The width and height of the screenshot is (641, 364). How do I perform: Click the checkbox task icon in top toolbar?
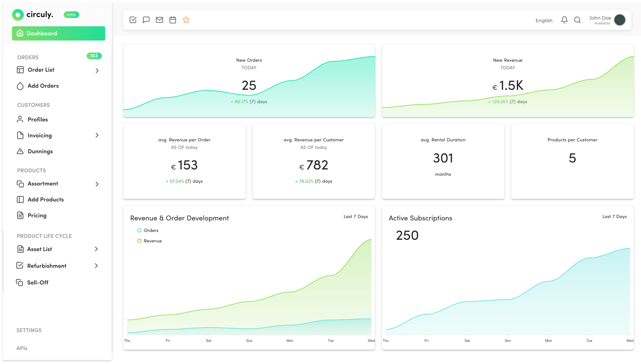(x=133, y=20)
